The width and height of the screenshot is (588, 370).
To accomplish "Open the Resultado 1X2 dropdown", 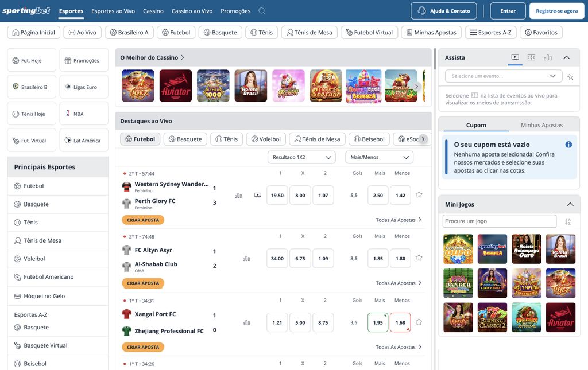I will (x=301, y=157).
